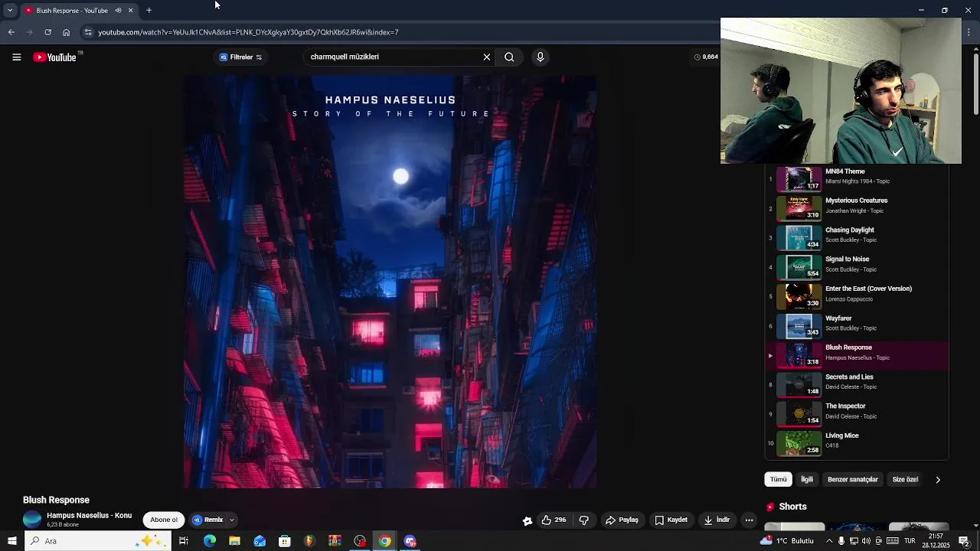This screenshot has width=980, height=551.
Task: Open the 1°C Bulutlu weather widget
Action: pos(786,541)
